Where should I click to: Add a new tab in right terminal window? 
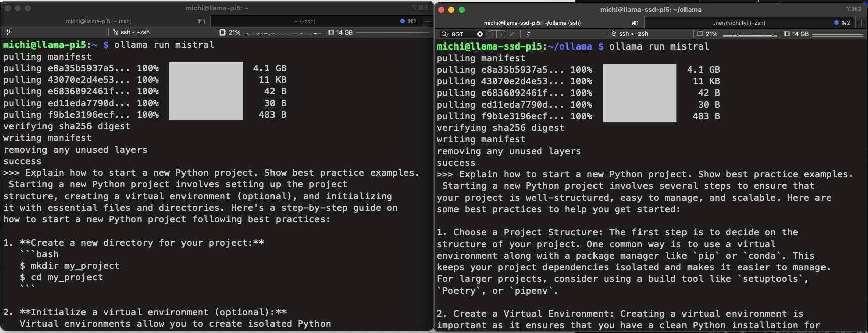point(861,23)
